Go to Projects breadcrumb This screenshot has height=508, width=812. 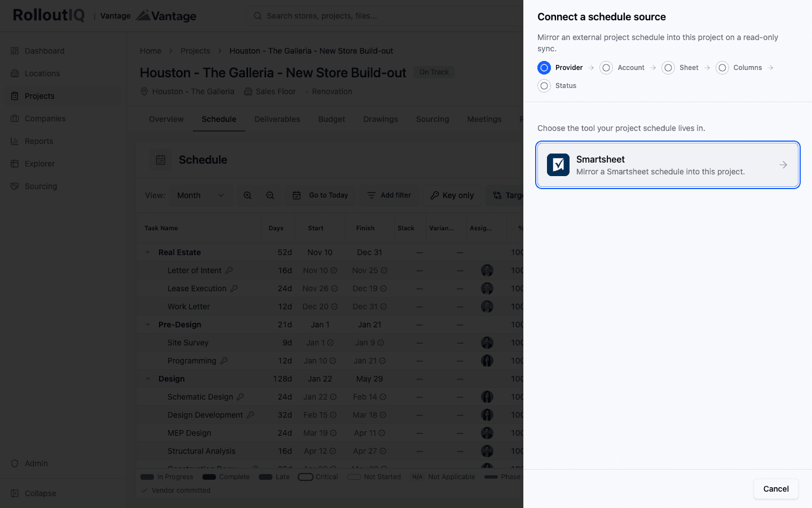[x=195, y=51]
